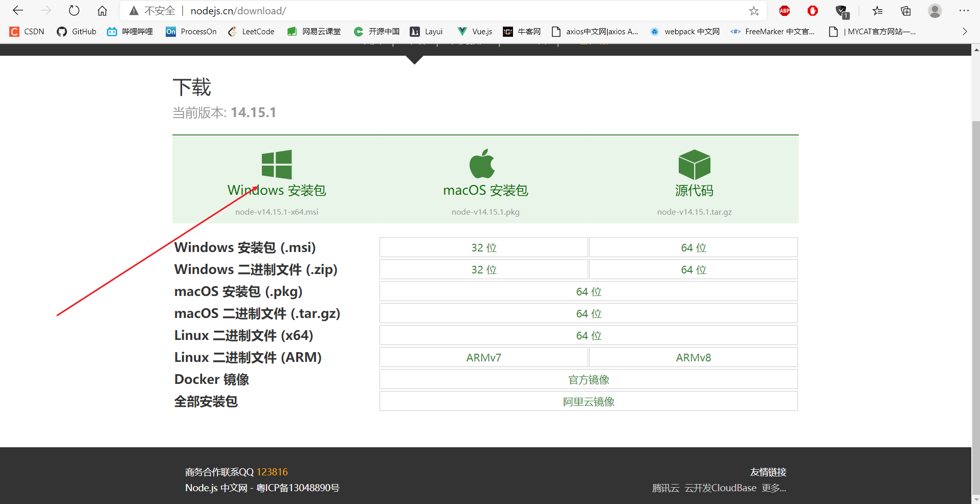The image size is (980, 504).
Task: Click the QQ number 123816
Action: click(x=272, y=472)
